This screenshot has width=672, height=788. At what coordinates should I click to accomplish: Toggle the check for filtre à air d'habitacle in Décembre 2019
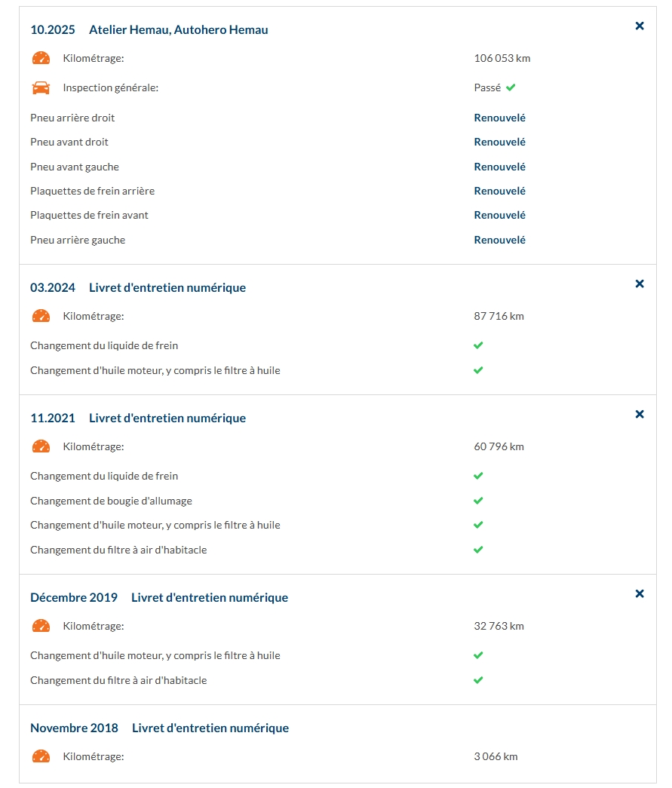477,679
